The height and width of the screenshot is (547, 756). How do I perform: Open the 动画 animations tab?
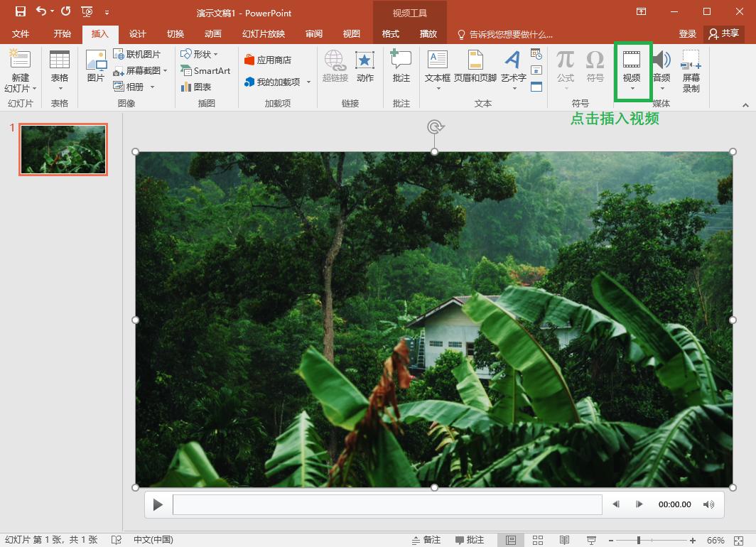click(x=212, y=34)
